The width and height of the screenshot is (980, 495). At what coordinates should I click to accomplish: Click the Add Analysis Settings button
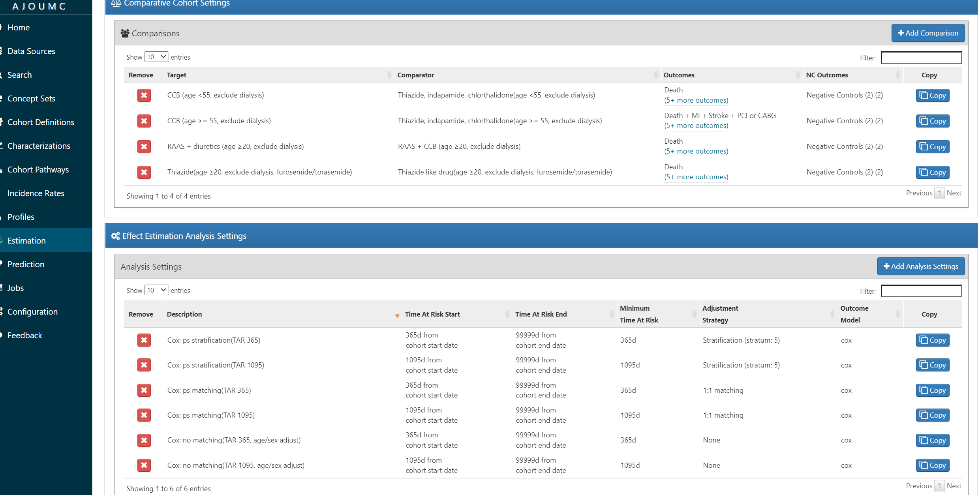[x=920, y=266]
